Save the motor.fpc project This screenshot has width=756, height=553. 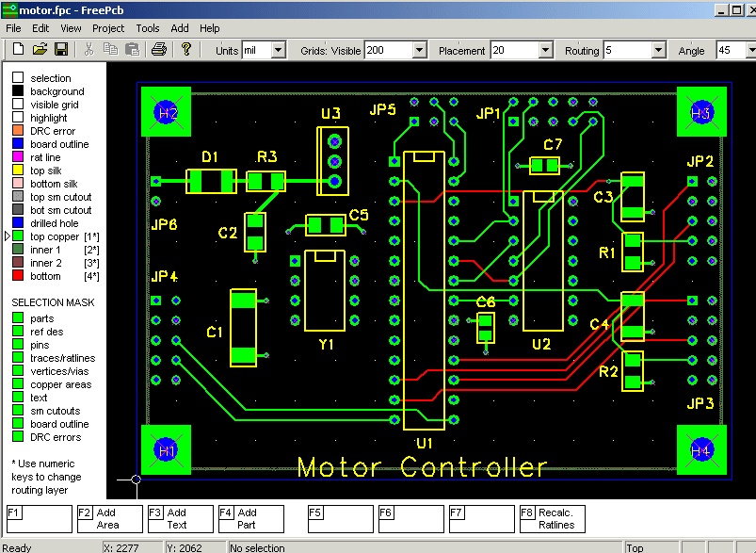pyautogui.click(x=61, y=48)
